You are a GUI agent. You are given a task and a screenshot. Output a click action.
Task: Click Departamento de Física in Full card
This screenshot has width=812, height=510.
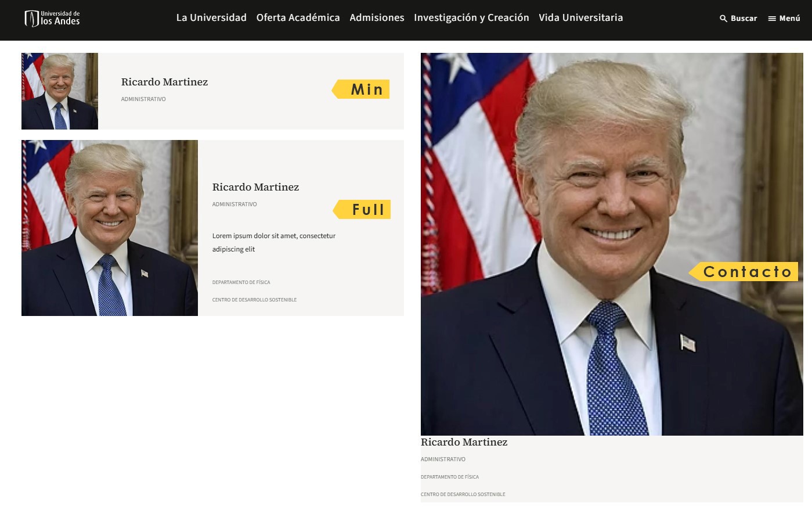coord(241,282)
